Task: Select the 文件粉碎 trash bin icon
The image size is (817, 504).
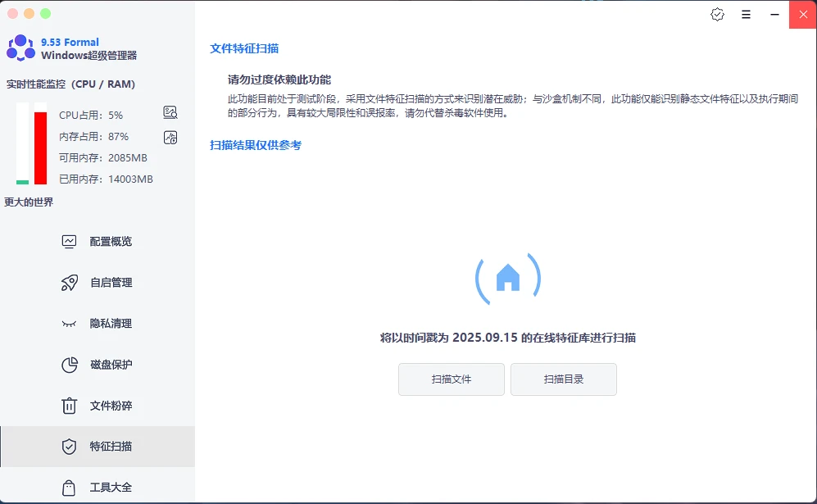Action: [70, 405]
